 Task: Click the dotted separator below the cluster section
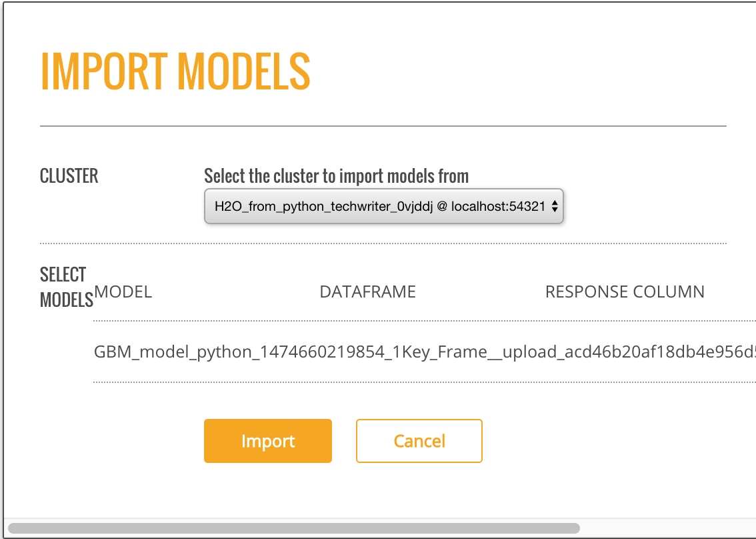coord(383,243)
